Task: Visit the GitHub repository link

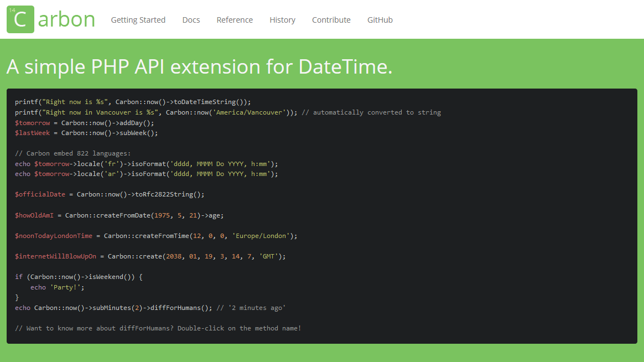Action: 380,20
